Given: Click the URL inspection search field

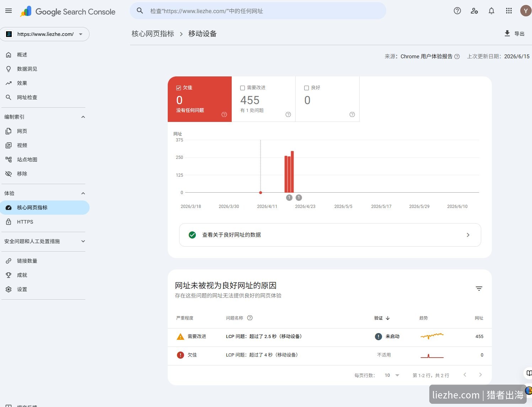Looking at the screenshot, I should click(258, 11).
